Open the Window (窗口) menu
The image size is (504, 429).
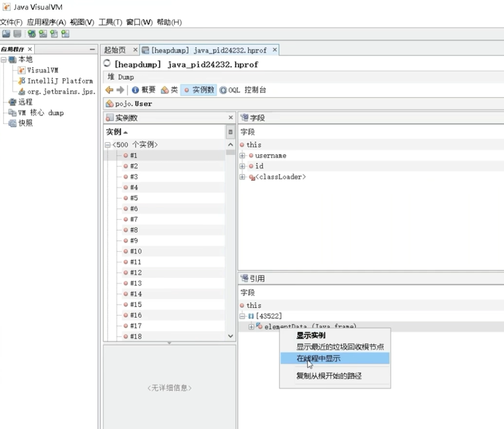tap(139, 22)
